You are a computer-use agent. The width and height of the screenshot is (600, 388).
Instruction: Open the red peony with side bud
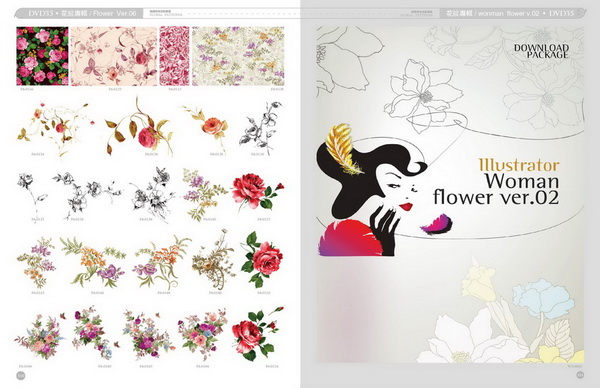(257, 192)
